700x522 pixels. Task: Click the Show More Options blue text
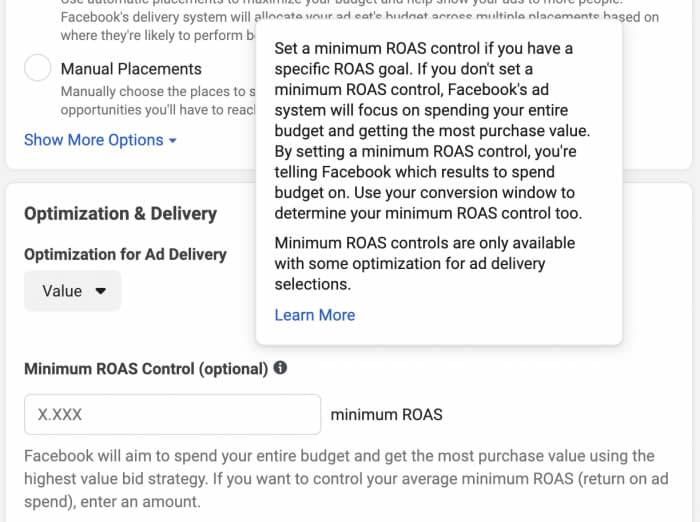[x=94, y=140]
